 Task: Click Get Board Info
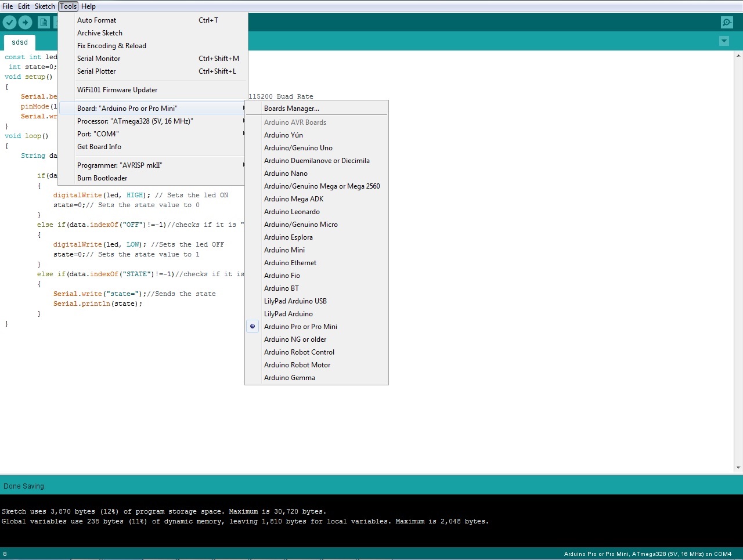tap(153, 147)
